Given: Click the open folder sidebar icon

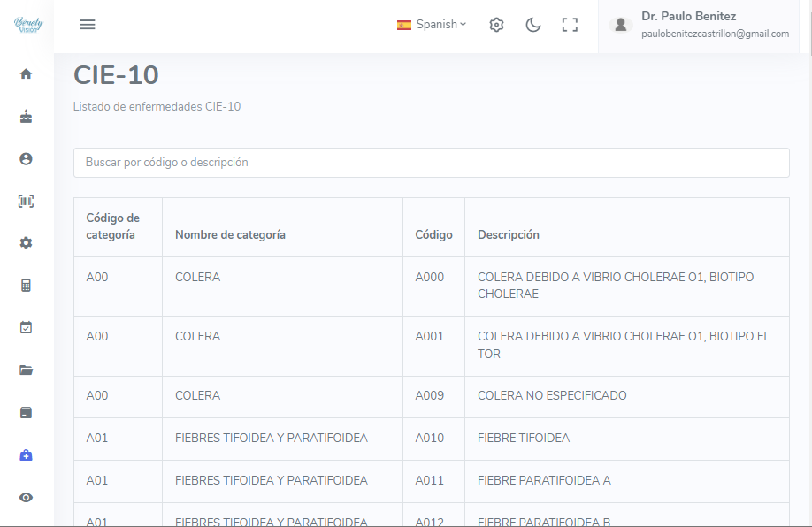Looking at the screenshot, I should 26,370.
